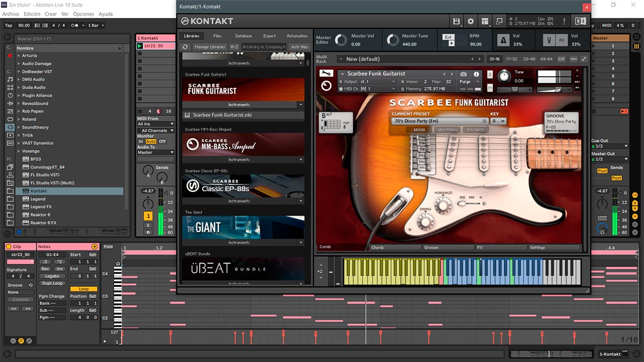644x362 pixels.
Task: Toggle the clip Loop switch
Action: coord(84,289)
